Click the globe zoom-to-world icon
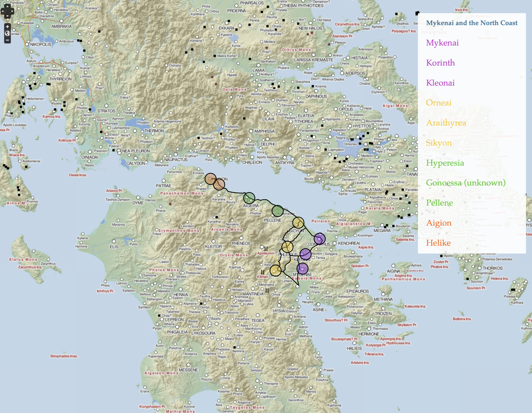This screenshot has width=532, height=413. pos(7,33)
